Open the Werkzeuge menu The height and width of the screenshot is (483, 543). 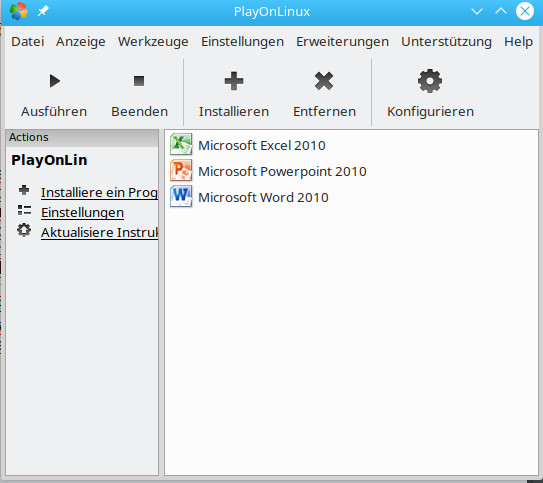click(153, 42)
